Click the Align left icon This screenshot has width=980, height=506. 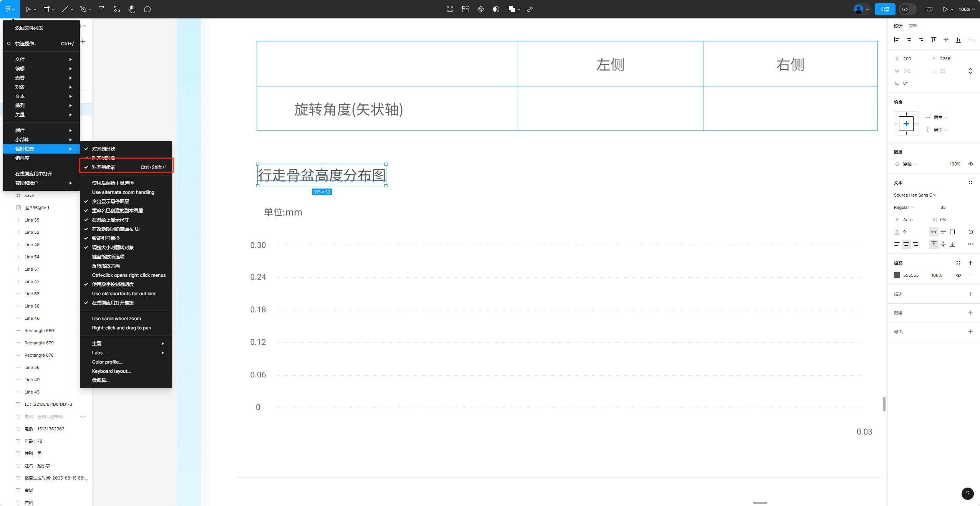[x=897, y=40]
